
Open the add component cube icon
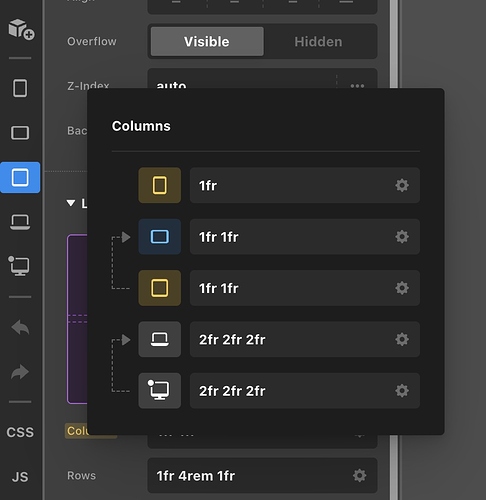coord(21,29)
